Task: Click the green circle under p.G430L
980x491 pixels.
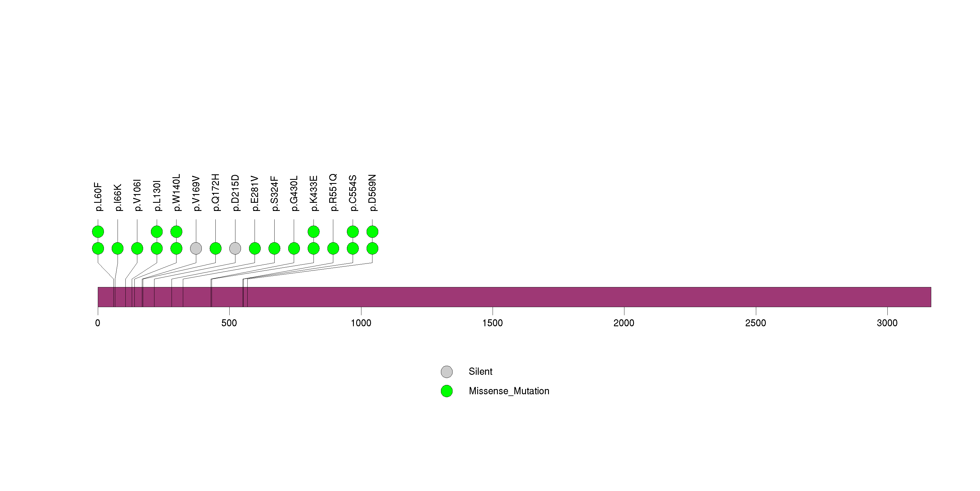Action: (x=294, y=248)
